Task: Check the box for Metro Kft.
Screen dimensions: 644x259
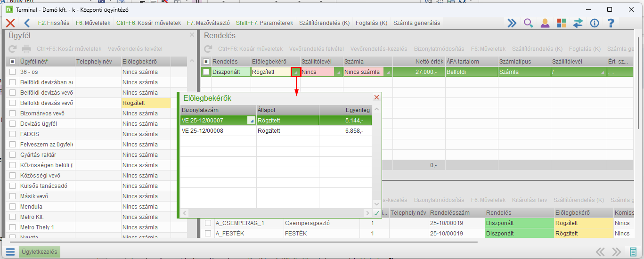Action: pyautogui.click(x=13, y=217)
